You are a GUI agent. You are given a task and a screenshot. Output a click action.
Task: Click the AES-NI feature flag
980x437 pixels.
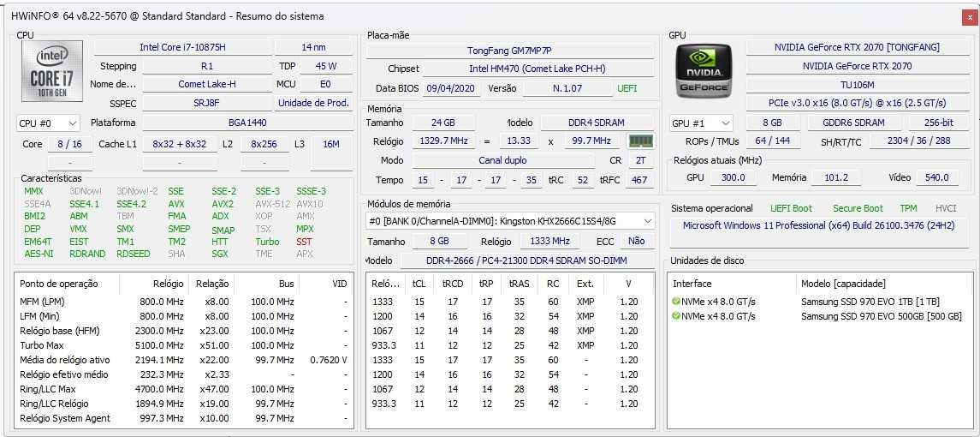pyautogui.click(x=39, y=254)
